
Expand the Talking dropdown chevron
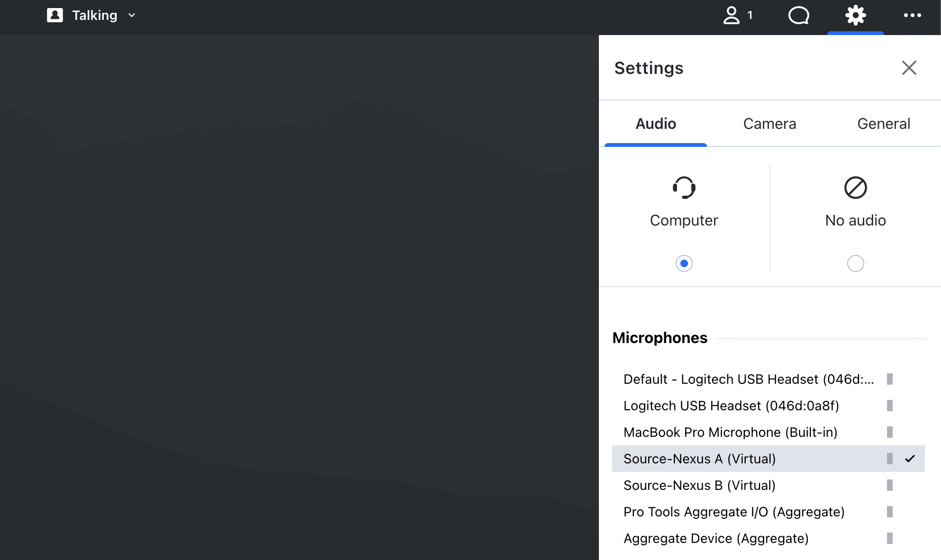click(132, 15)
